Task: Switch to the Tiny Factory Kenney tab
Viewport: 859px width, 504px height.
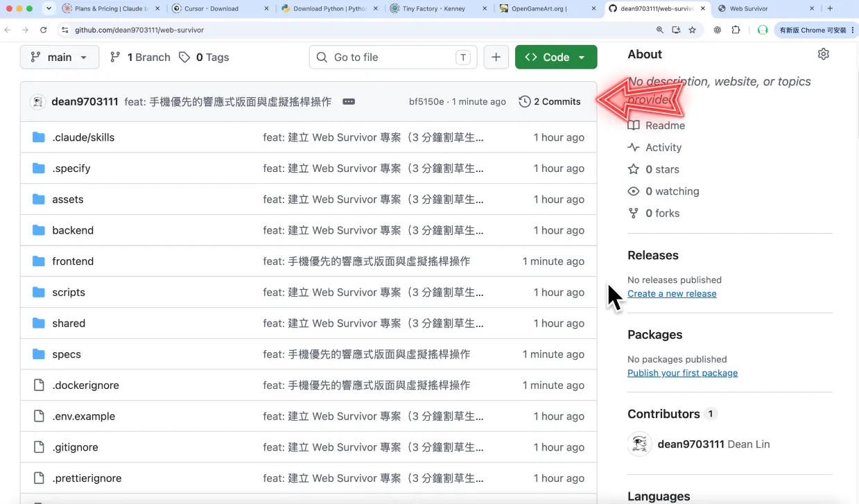Action: (440, 9)
